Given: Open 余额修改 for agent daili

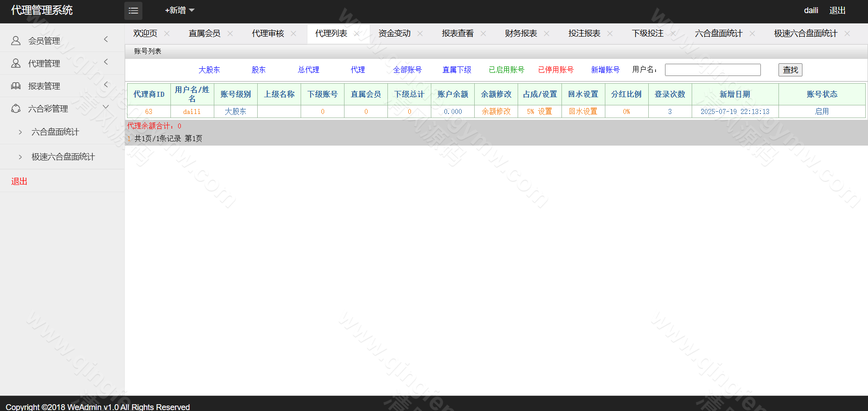Looking at the screenshot, I should click(496, 111).
